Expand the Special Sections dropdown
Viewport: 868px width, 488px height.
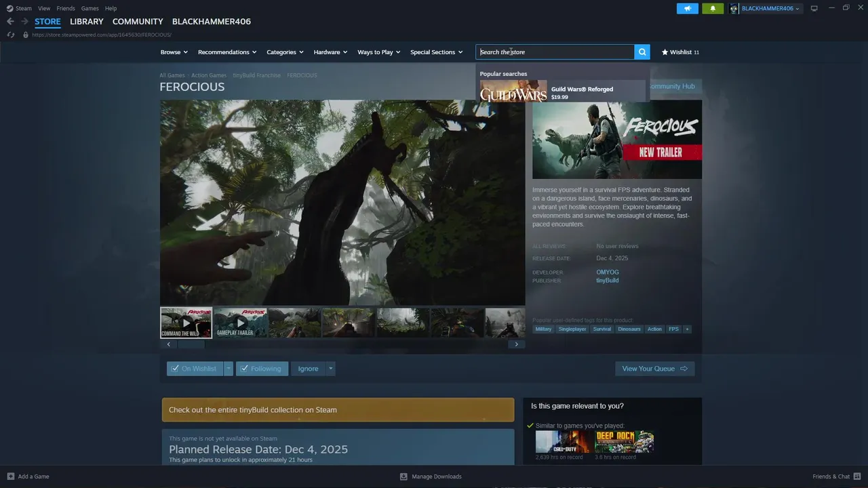tap(437, 52)
